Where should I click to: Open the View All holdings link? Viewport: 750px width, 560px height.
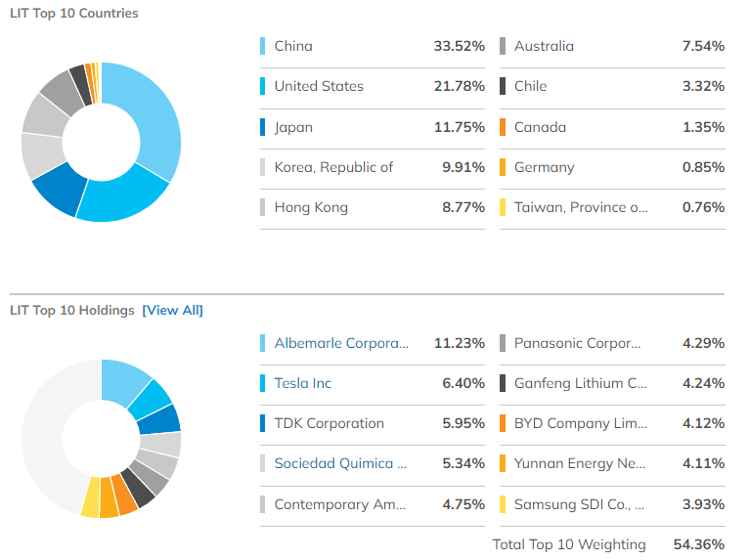[173, 311]
